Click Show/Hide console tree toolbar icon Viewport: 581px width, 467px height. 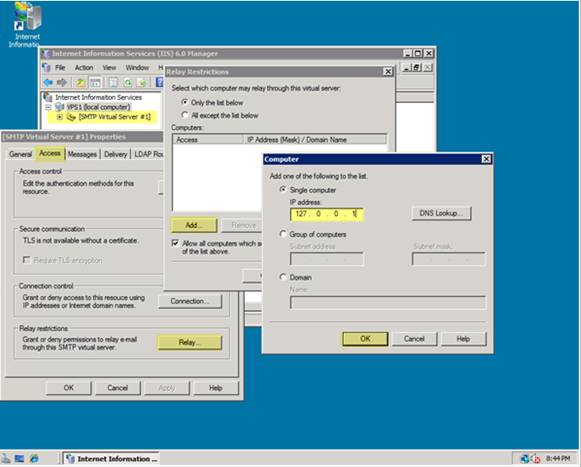pyautogui.click(x=95, y=82)
